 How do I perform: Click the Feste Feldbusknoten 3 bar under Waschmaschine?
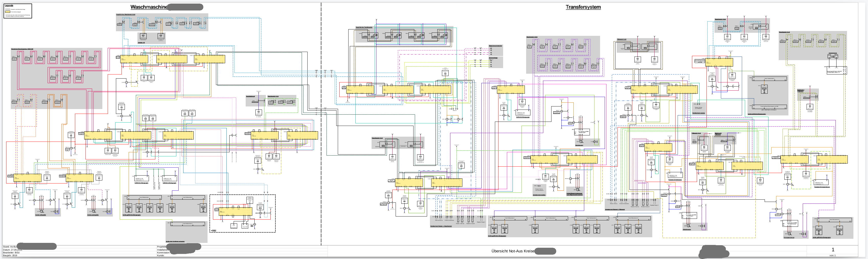[188, 224]
